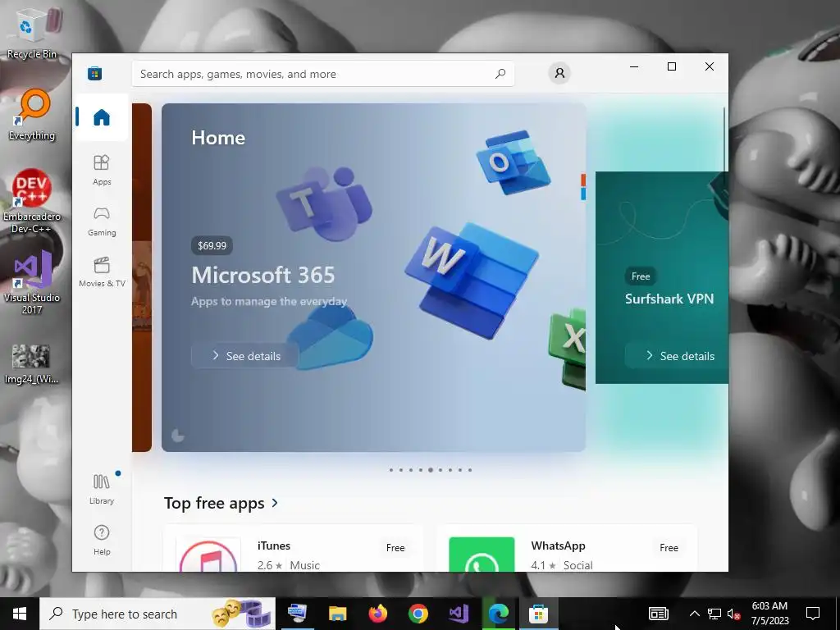Click previous banner card on left edge

(x=142, y=277)
